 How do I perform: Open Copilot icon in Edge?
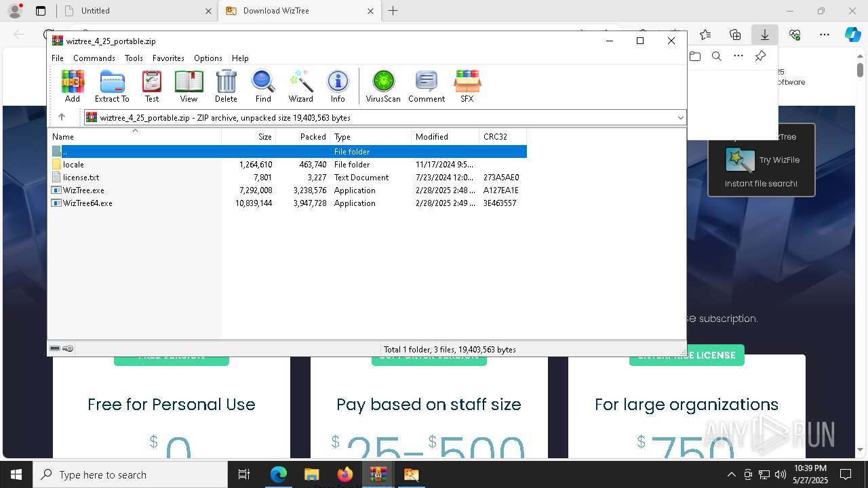tap(852, 35)
